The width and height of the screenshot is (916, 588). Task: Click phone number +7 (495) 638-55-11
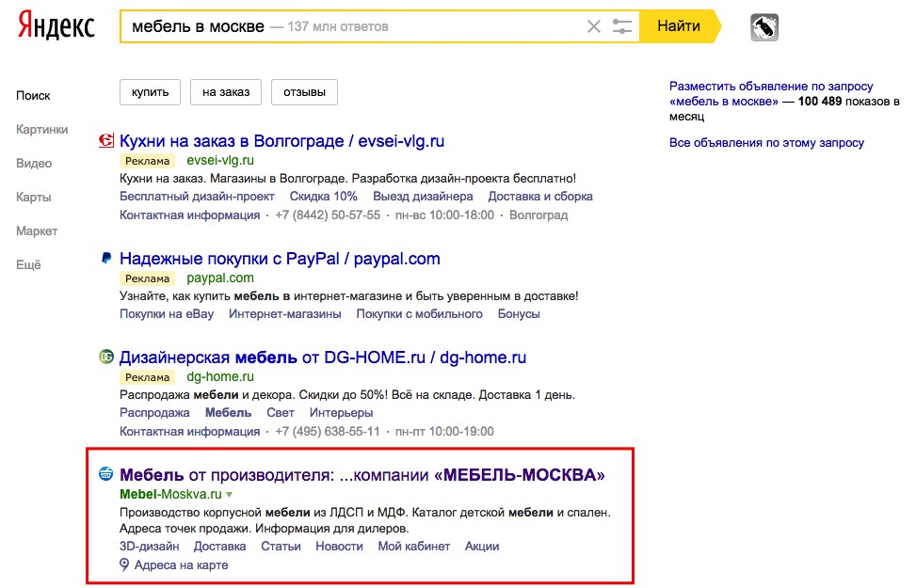coord(328,432)
